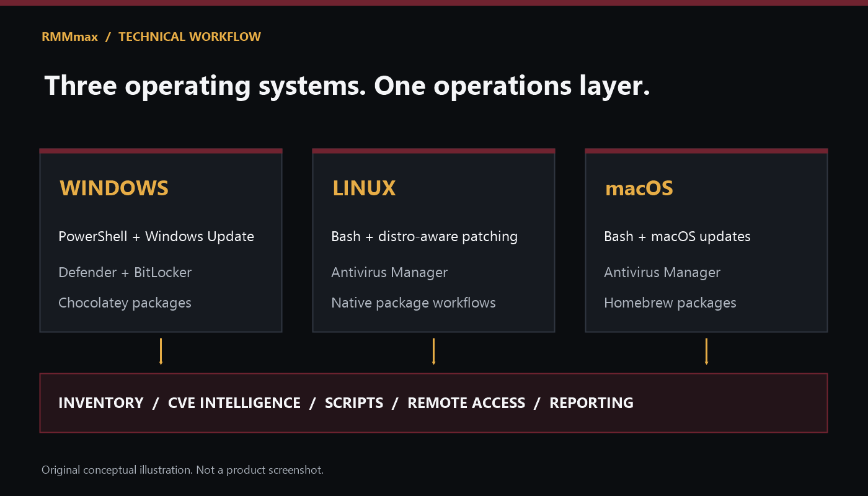Click CVE INTELLIGENCE in the bottom bar
868x496 pixels.
234,403
